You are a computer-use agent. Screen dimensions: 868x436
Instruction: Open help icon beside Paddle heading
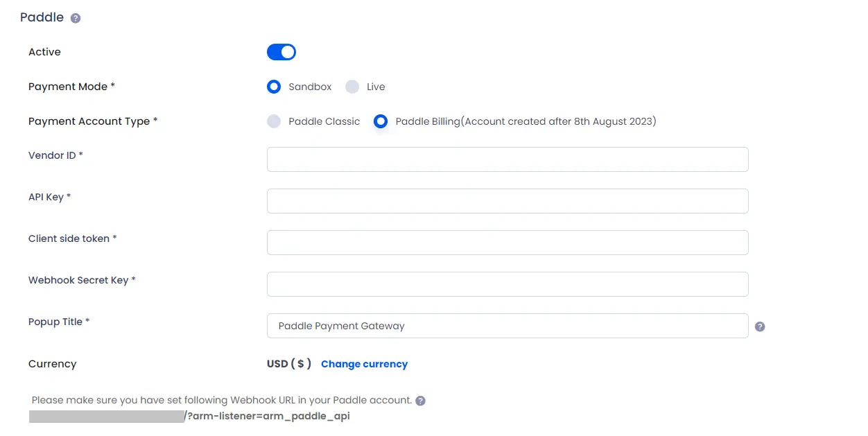(x=76, y=18)
